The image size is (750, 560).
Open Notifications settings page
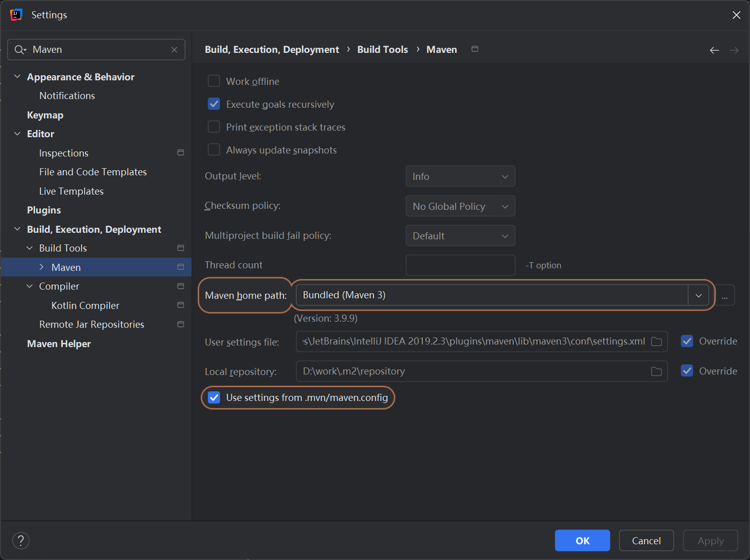tap(67, 96)
